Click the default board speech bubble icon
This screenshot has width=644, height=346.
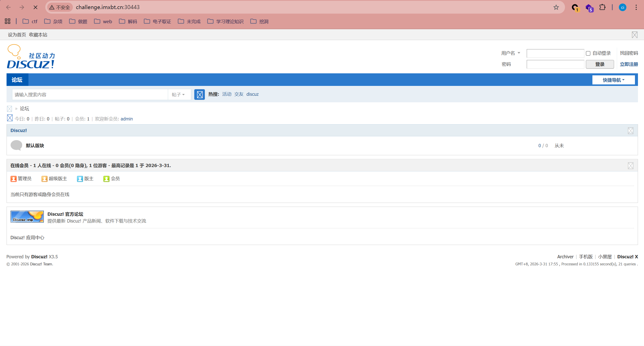[16, 145]
